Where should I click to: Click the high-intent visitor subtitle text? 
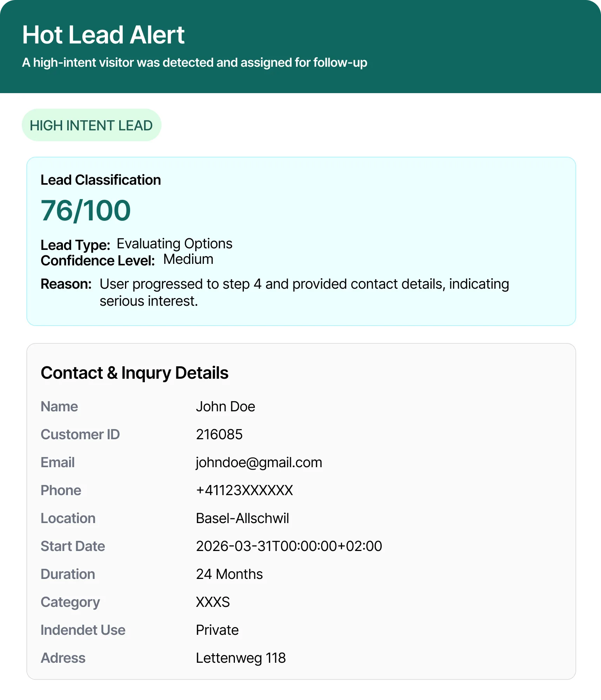(x=195, y=62)
